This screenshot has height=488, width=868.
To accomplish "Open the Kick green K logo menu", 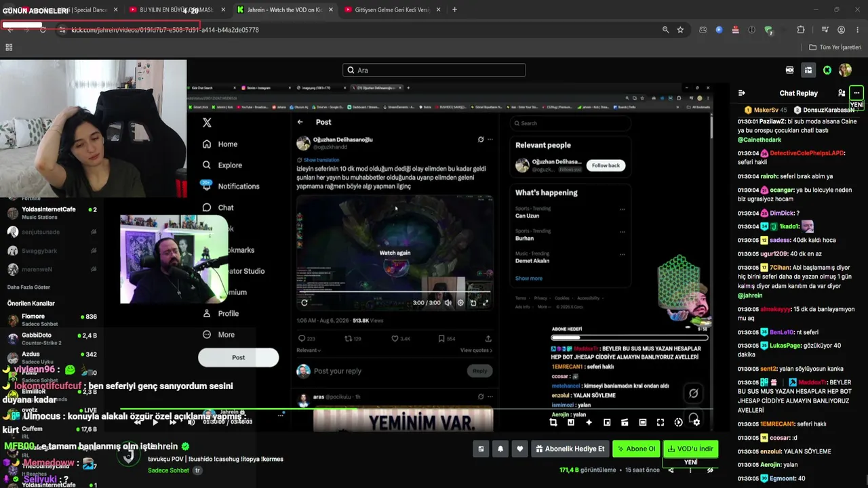I will (x=827, y=70).
